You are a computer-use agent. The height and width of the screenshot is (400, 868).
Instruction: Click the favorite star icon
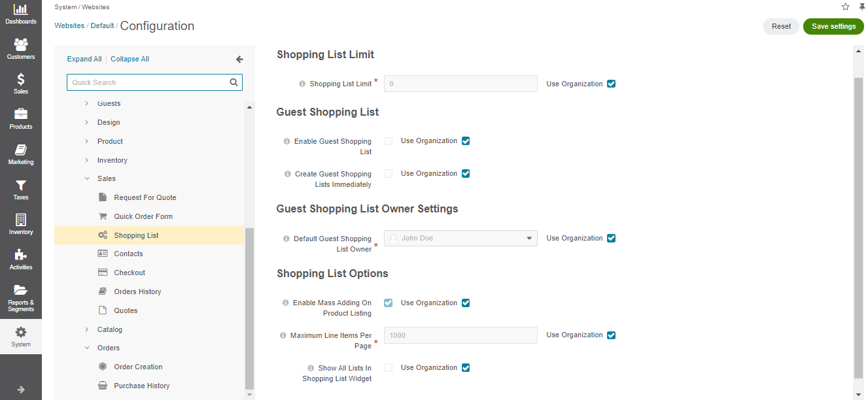point(846,7)
